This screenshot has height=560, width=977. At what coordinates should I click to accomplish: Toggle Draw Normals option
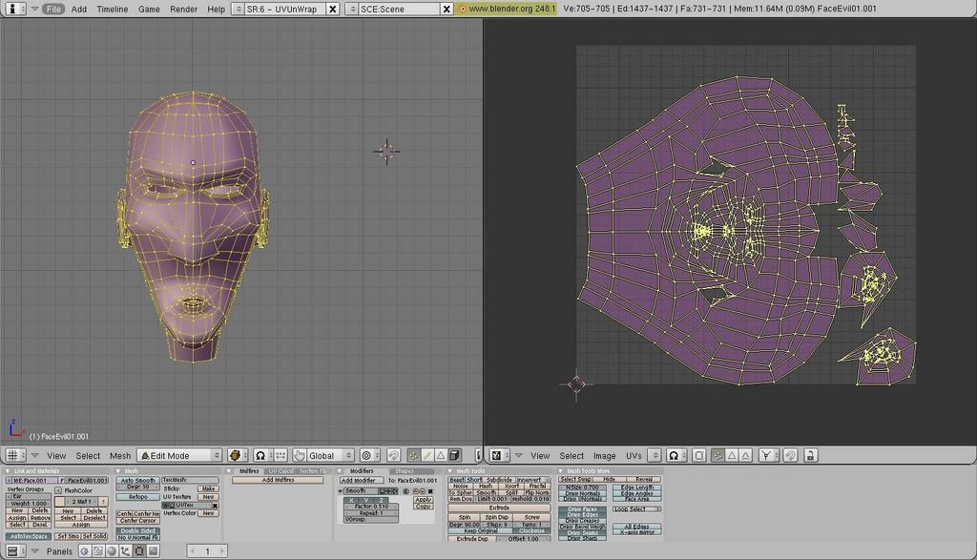click(x=583, y=493)
